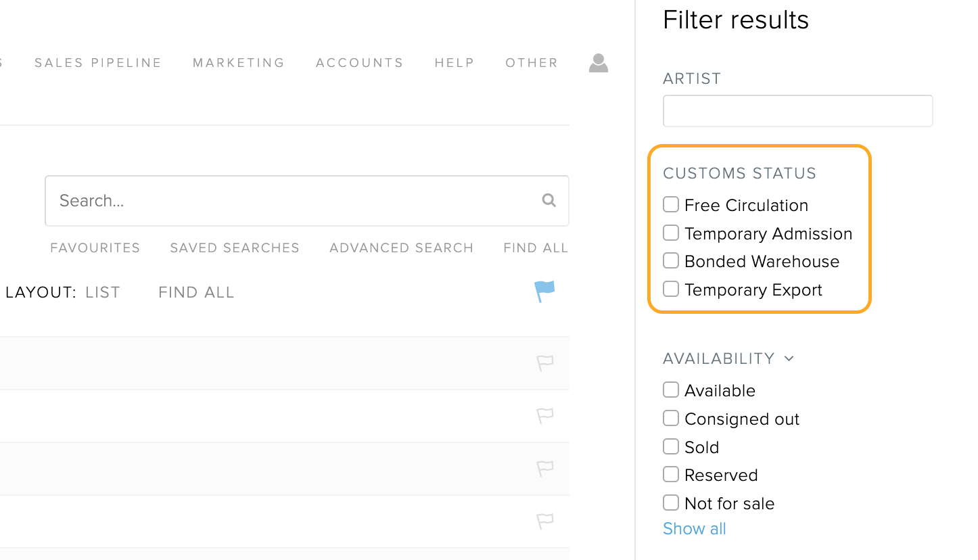Screen dimensions: 978x560
Task: Flag the third list row
Action: pos(545,469)
